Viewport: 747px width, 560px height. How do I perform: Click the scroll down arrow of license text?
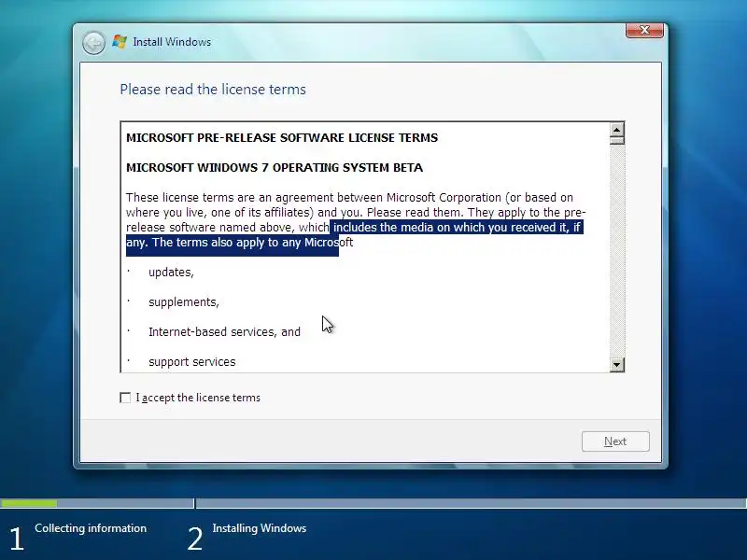click(617, 365)
